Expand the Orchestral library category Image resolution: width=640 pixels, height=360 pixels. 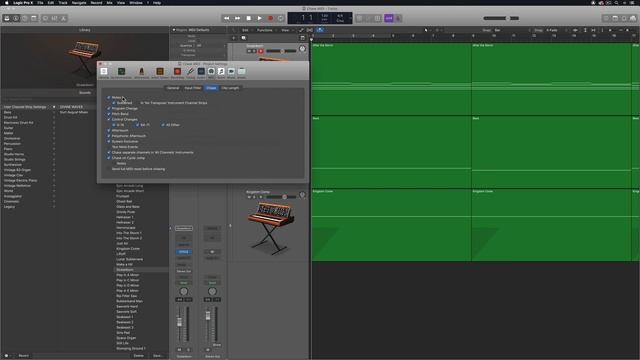(x=53, y=138)
